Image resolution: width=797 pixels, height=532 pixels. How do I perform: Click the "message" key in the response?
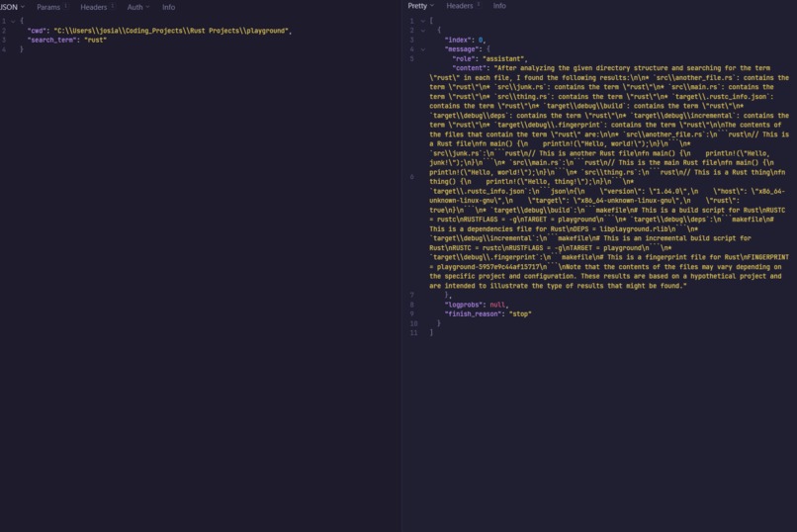[x=462, y=49]
